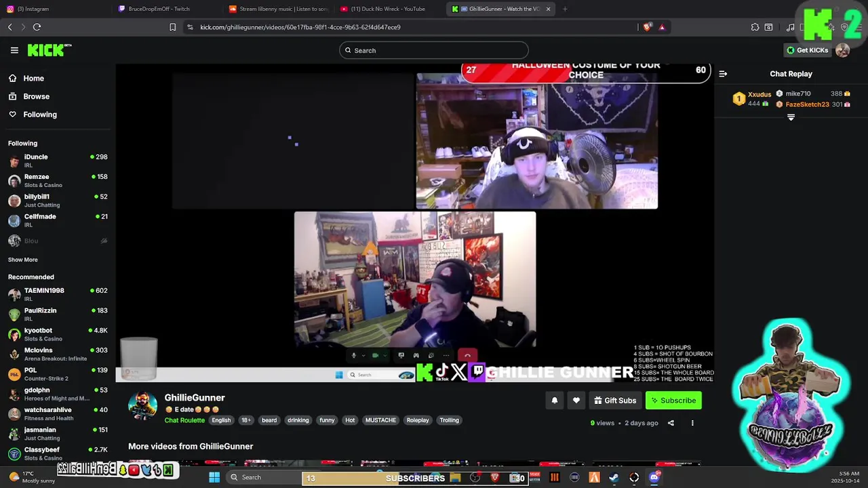Toggle follow heart for GhillieGunner

point(576,401)
